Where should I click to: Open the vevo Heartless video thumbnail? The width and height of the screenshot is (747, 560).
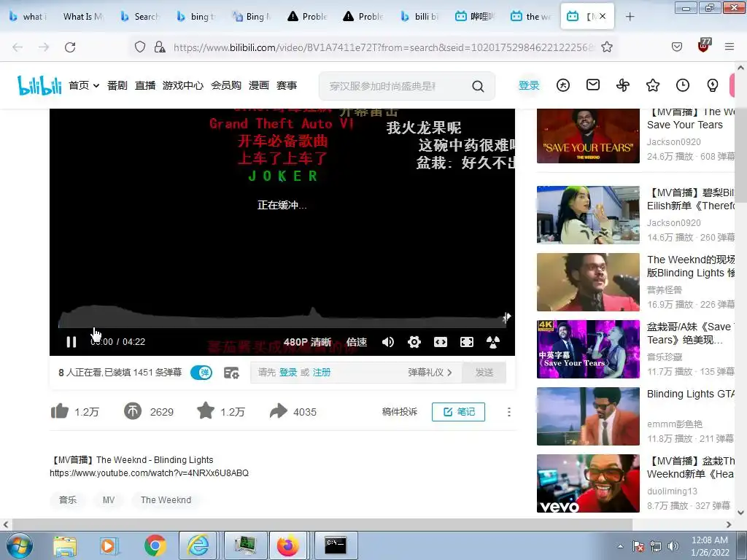588,483
